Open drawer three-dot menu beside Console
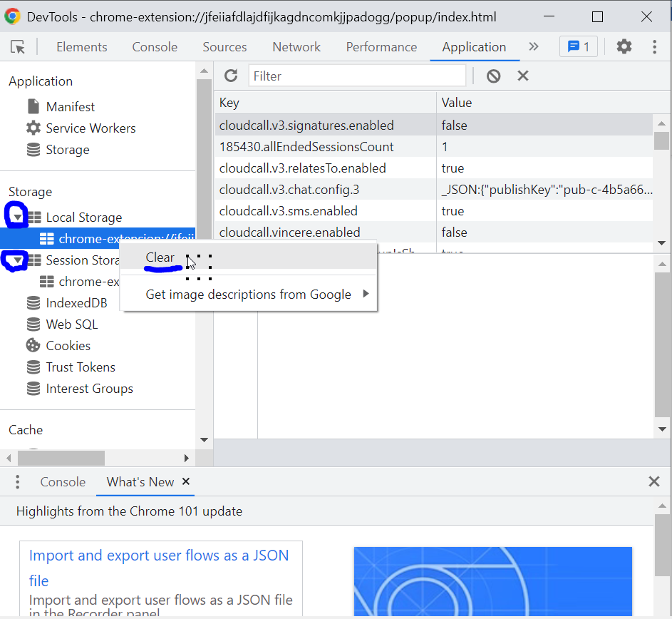672x619 pixels. coord(17,482)
